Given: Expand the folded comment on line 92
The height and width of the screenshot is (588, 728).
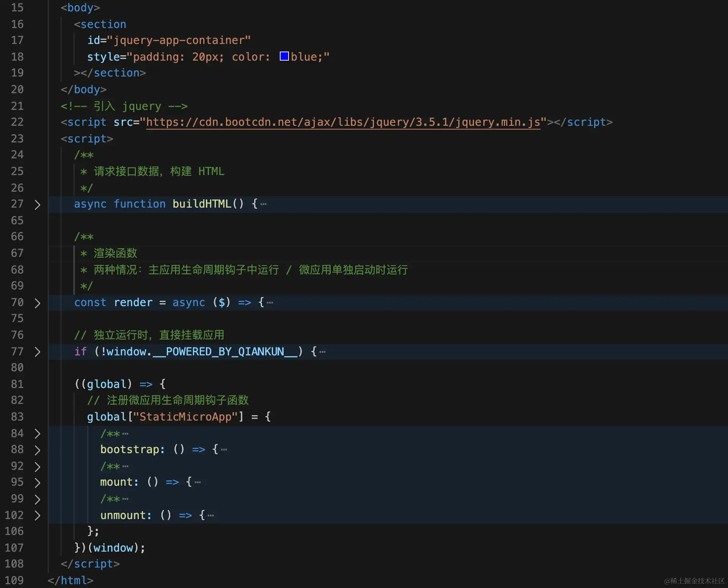Looking at the screenshot, I should tap(37, 466).
